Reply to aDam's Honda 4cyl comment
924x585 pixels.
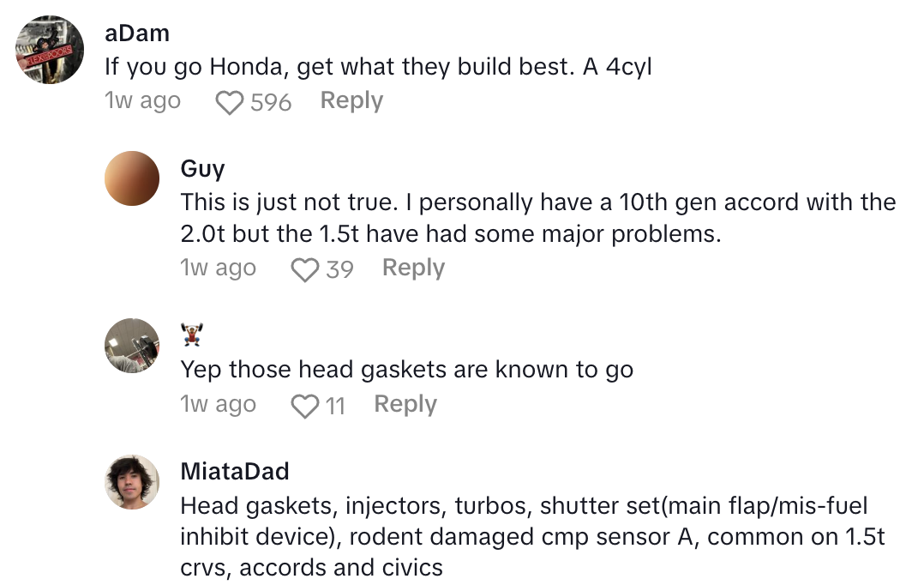pyautogui.click(x=351, y=101)
